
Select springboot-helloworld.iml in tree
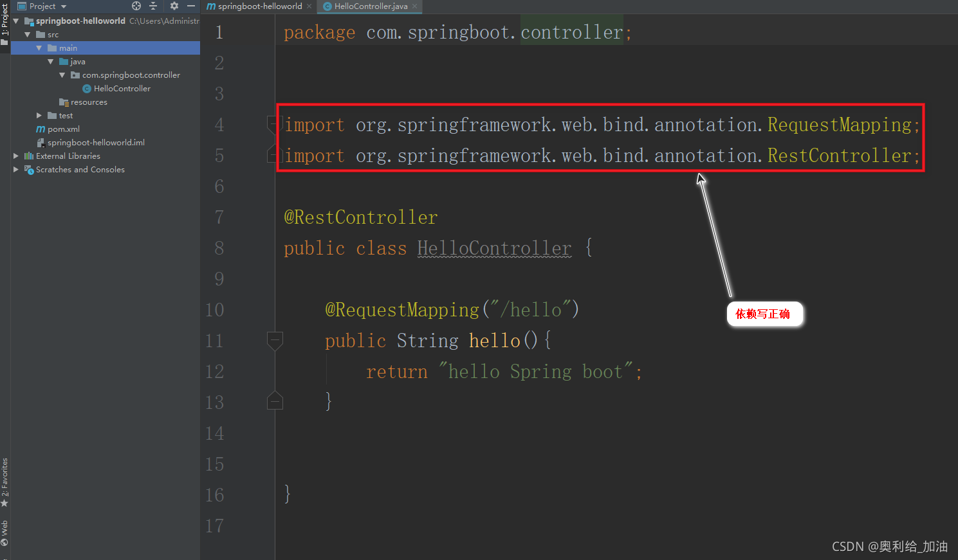point(96,143)
